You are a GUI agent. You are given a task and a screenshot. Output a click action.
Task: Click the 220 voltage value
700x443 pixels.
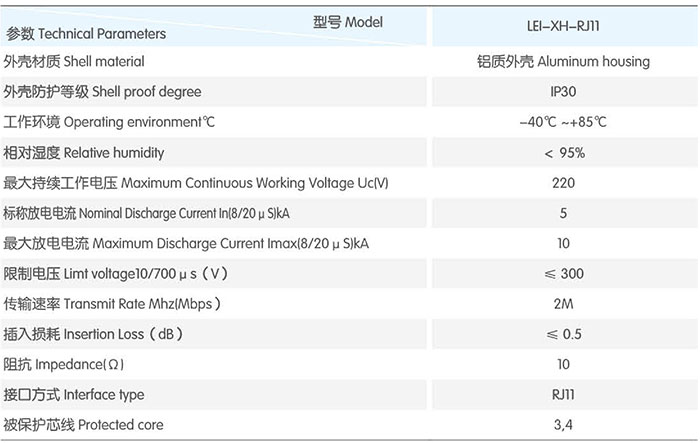tap(563, 183)
